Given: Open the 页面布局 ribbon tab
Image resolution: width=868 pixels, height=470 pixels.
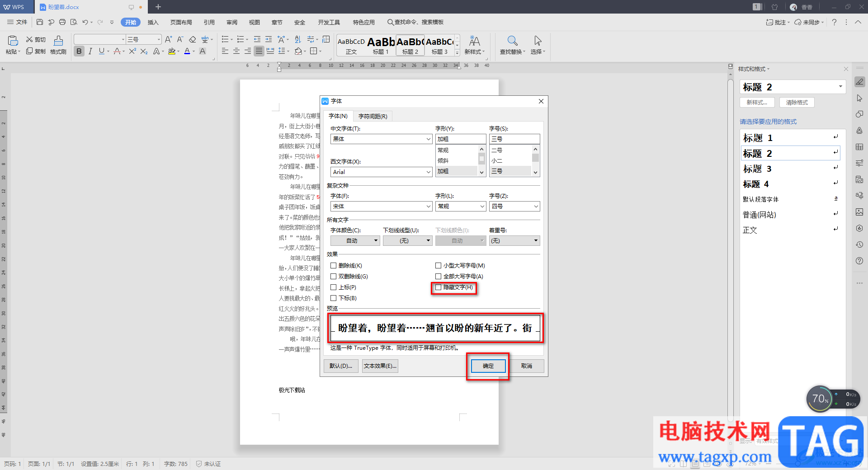Looking at the screenshot, I should click(x=181, y=22).
